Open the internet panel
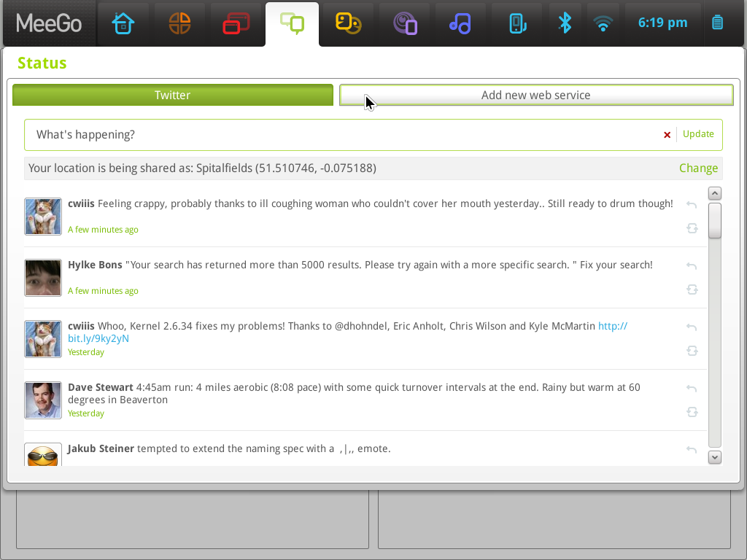The width and height of the screenshot is (747, 560). tap(404, 23)
